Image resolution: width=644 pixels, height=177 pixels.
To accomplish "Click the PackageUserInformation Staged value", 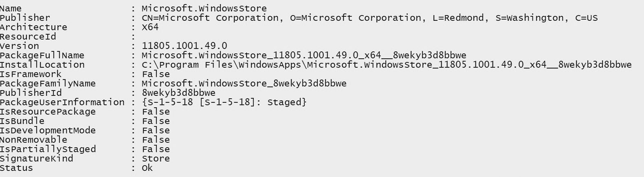I will (224, 102).
